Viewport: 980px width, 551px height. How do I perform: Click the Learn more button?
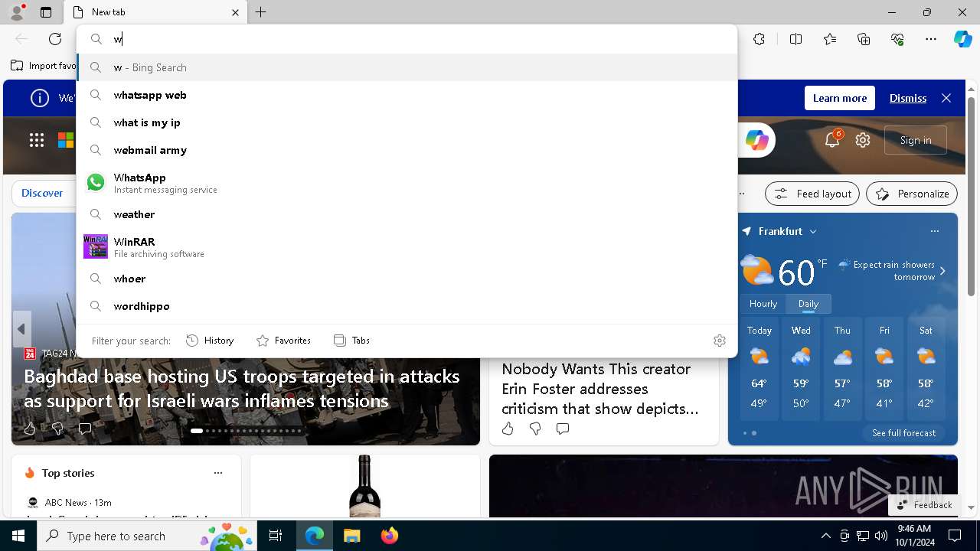(840, 98)
